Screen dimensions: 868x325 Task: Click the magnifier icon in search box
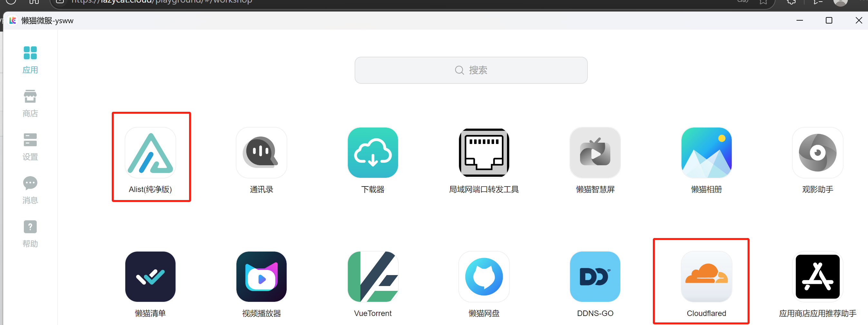click(459, 70)
